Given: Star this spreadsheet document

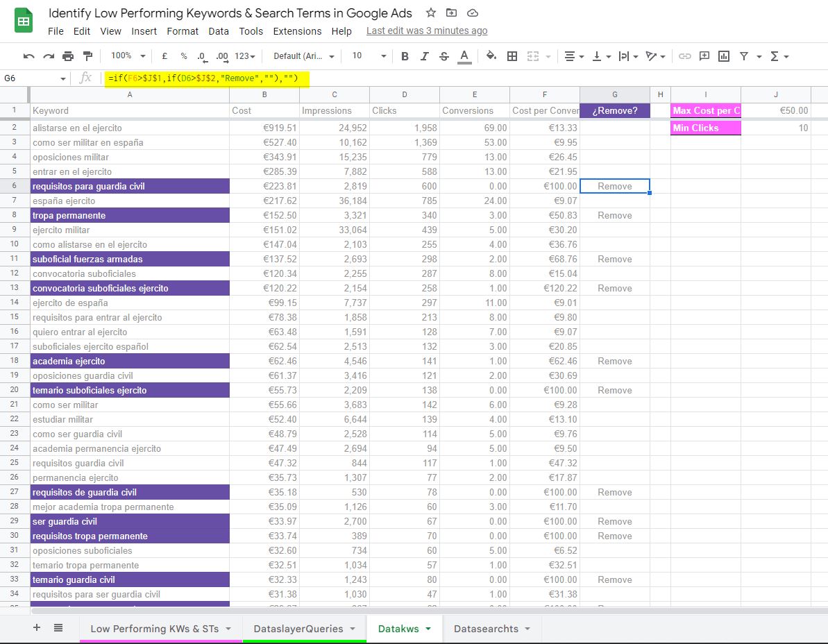Looking at the screenshot, I should click(x=431, y=13).
